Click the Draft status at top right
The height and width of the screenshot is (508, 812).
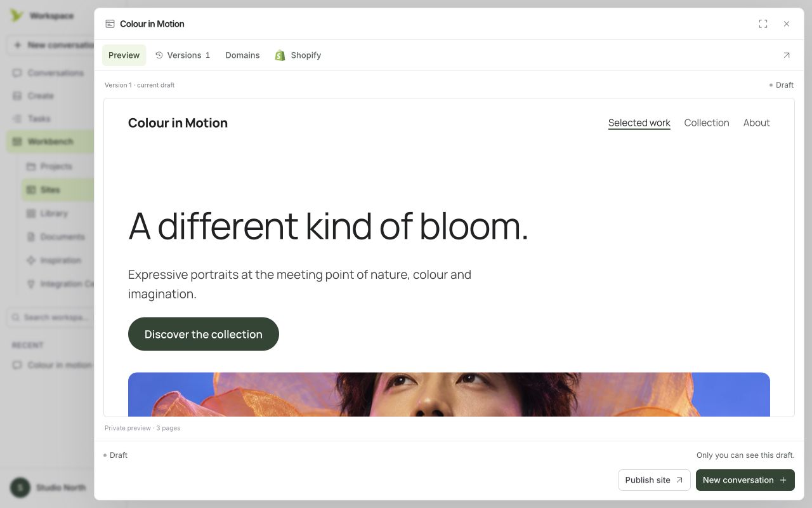click(782, 85)
